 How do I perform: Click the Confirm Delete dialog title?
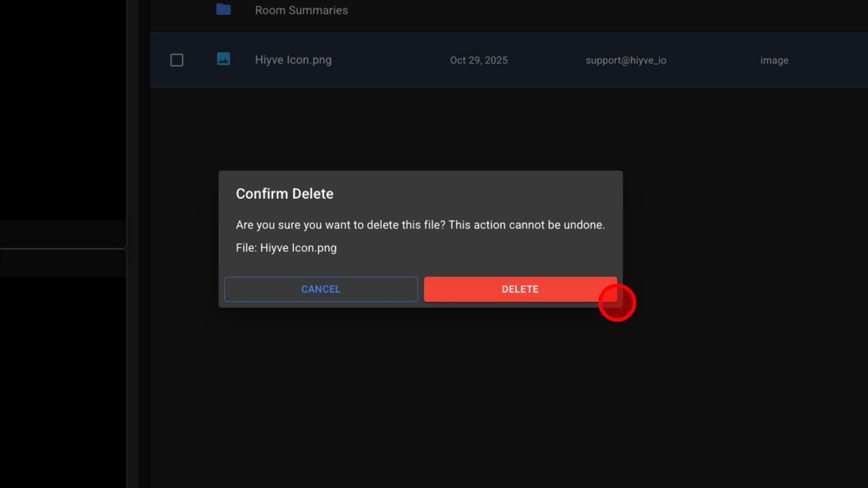pyautogui.click(x=284, y=194)
